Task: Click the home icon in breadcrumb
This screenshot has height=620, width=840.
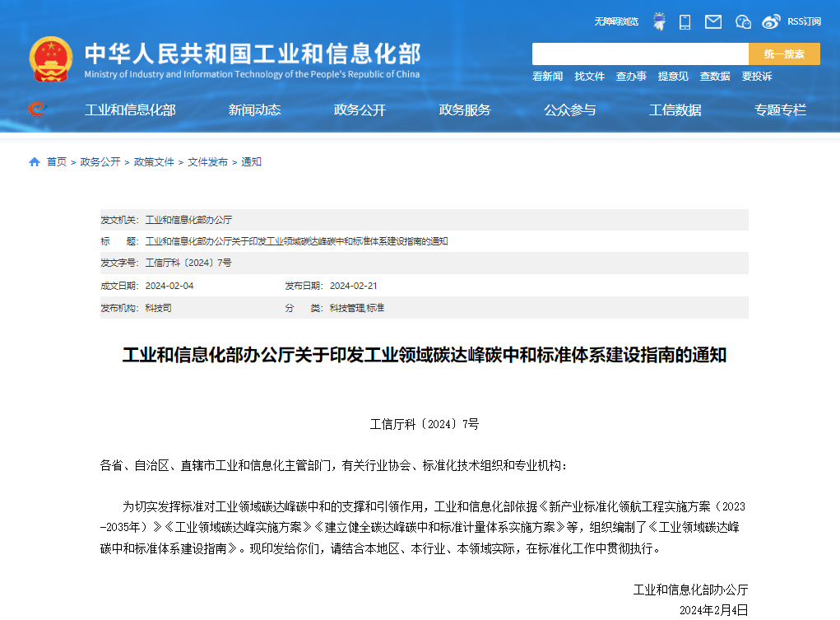Action: [x=35, y=162]
